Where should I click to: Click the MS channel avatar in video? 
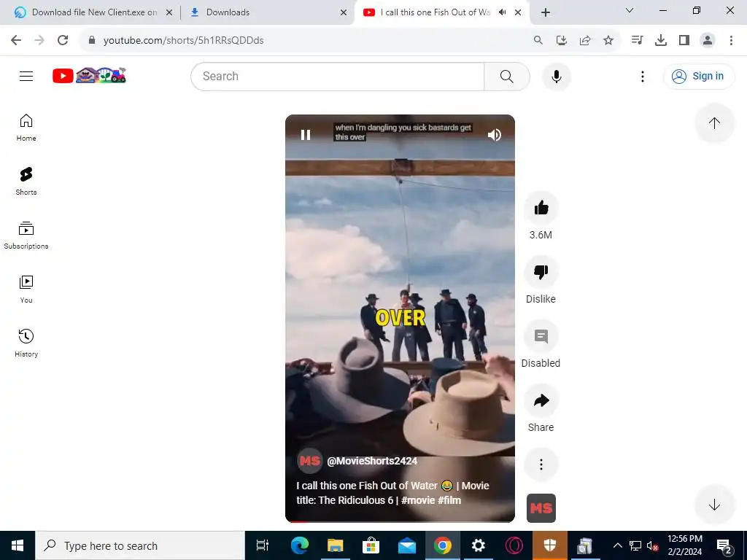(x=309, y=461)
